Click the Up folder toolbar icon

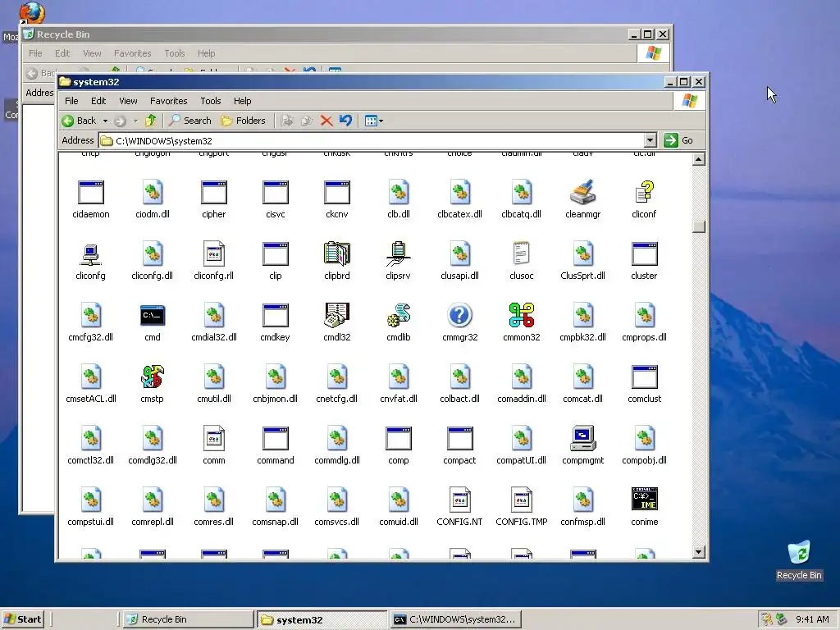click(151, 121)
